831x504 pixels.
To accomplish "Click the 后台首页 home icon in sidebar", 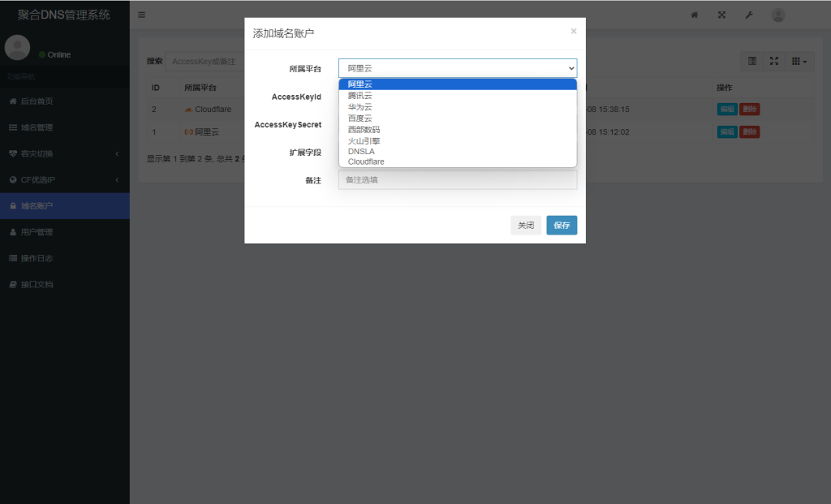I will point(13,101).
